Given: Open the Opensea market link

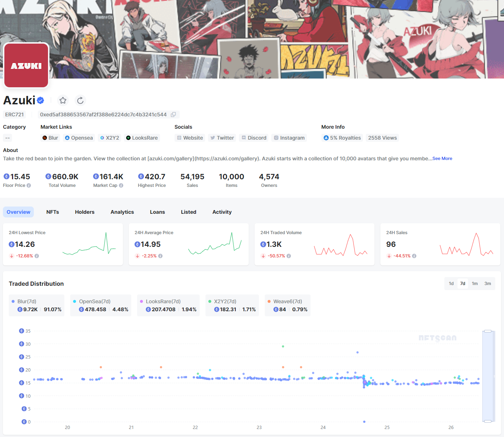Looking at the screenshot, I should click(79, 138).
